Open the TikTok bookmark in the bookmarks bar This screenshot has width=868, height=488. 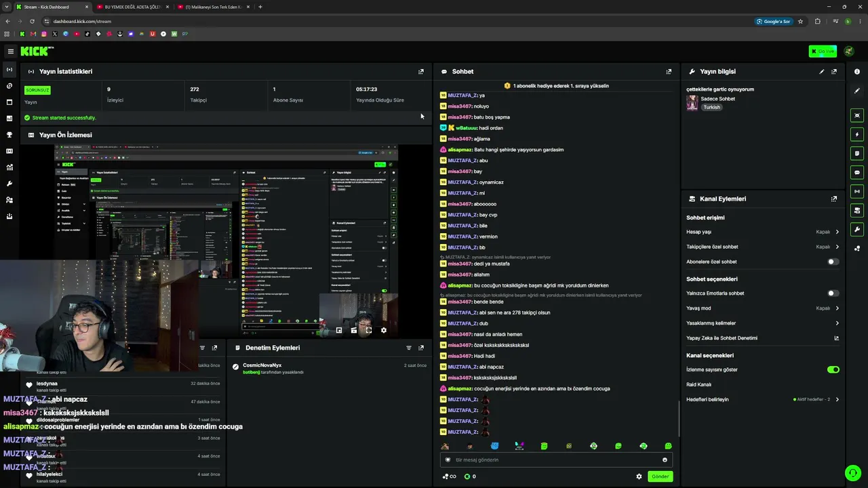(x=87, y=34)
